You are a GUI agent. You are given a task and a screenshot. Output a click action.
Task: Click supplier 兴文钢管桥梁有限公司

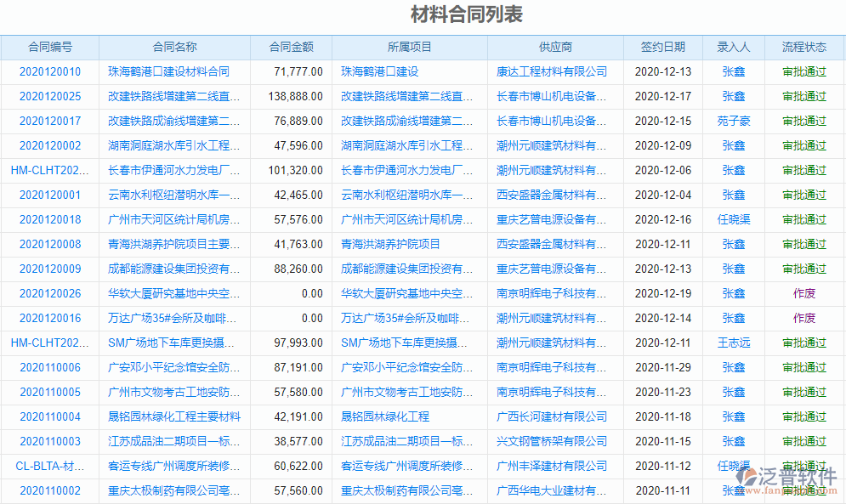[x=553, y=442]
